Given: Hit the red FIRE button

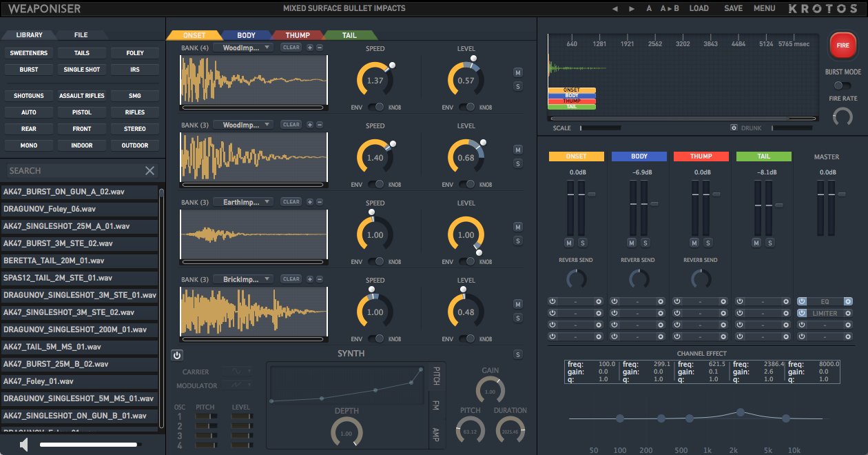Looking at the screenshot, I should (842, 45).
